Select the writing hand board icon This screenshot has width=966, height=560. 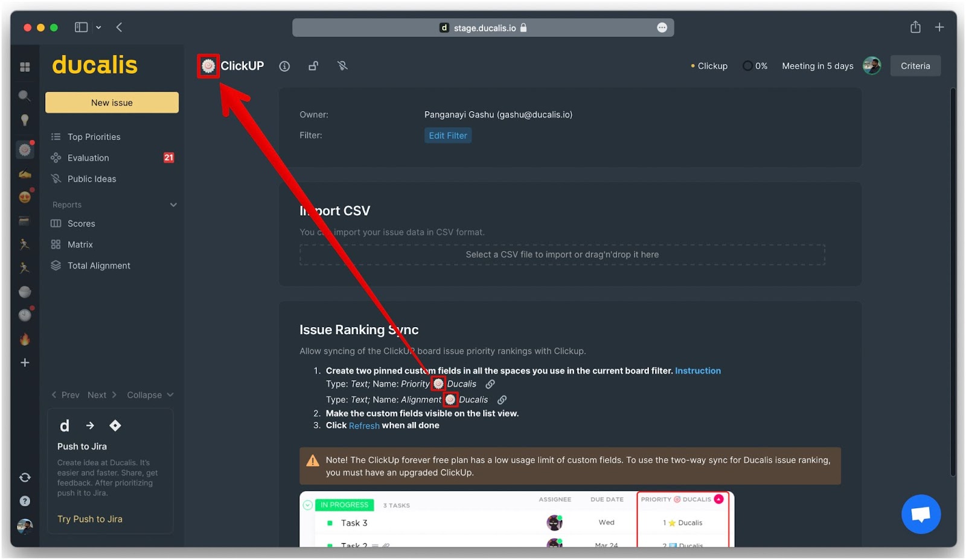[25, 174]
